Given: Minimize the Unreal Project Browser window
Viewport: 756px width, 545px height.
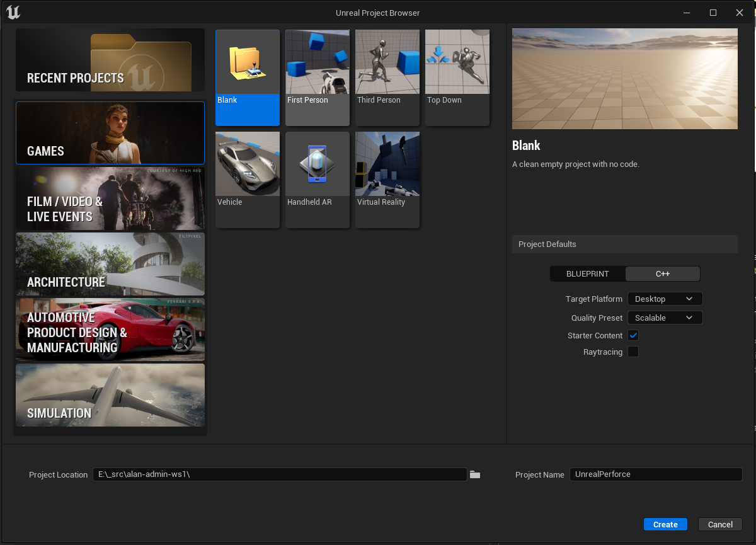Looking at the screenshot, I should click(687, 13).
